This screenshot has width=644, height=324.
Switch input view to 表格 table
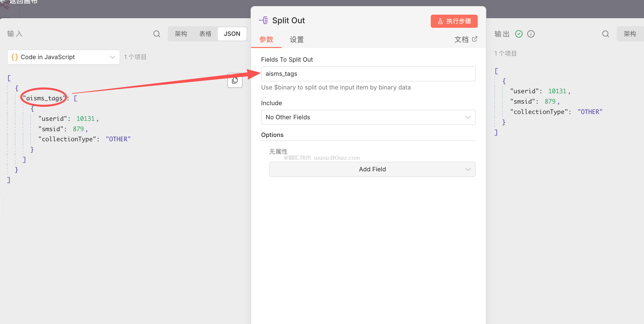tap(205, 34)
